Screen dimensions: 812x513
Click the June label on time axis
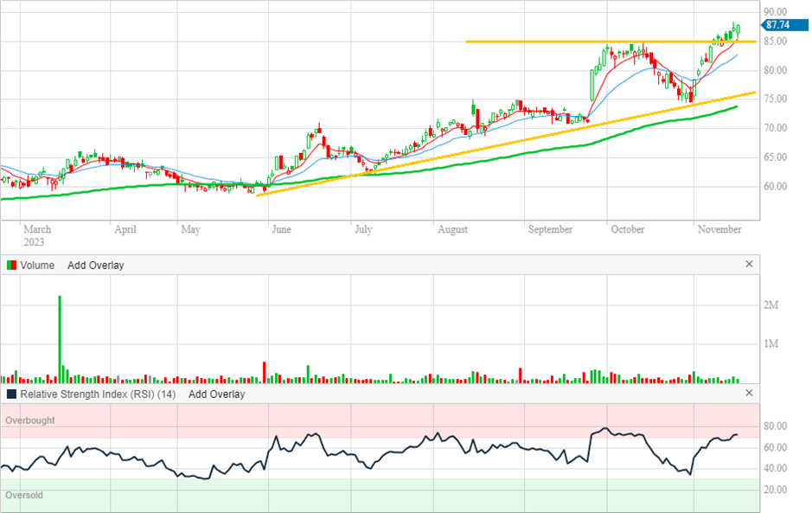point(280,229)
